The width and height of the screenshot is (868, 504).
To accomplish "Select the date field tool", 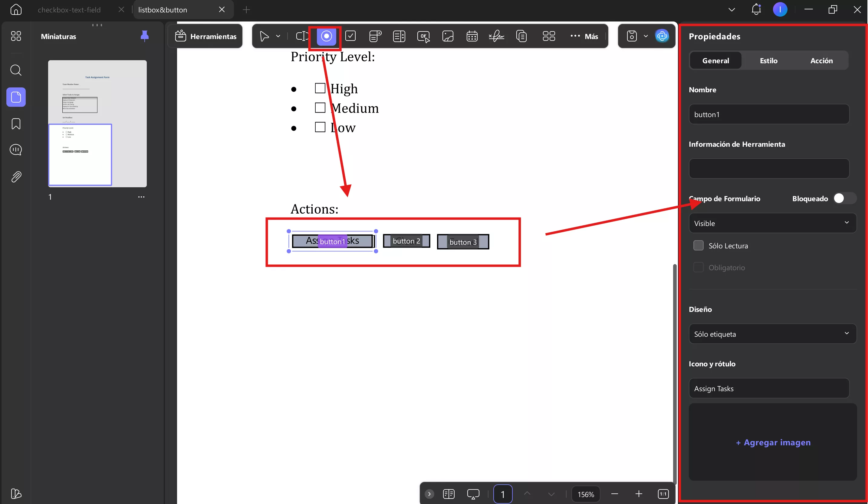I will tap(472, 36).
